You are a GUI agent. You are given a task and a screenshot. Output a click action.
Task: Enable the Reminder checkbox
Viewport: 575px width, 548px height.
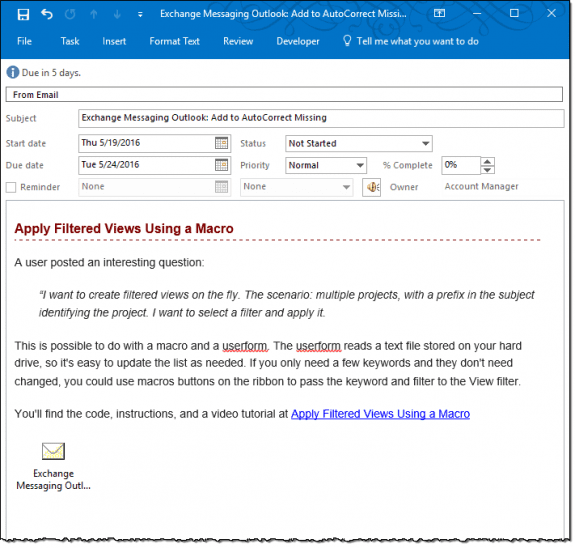tap(11, 187)
